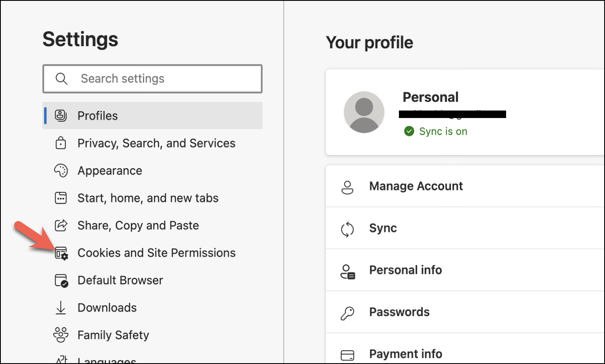Click the Passwords key icon

[347, 312]
